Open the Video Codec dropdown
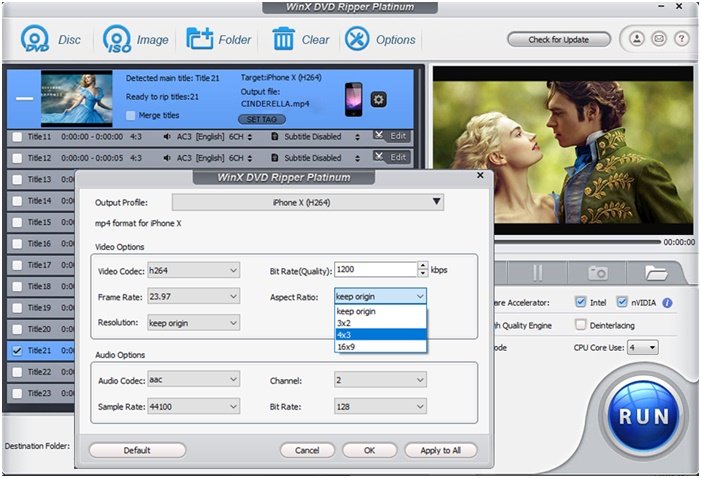The width and height of the screenshot is (701, 478). coord(194,271)
